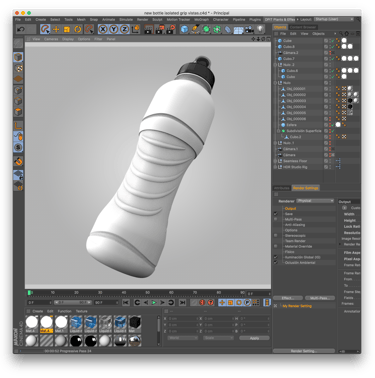Switch to the Content Browser tab
This screenshot has width=375, height=378.
tap(303, 27)
